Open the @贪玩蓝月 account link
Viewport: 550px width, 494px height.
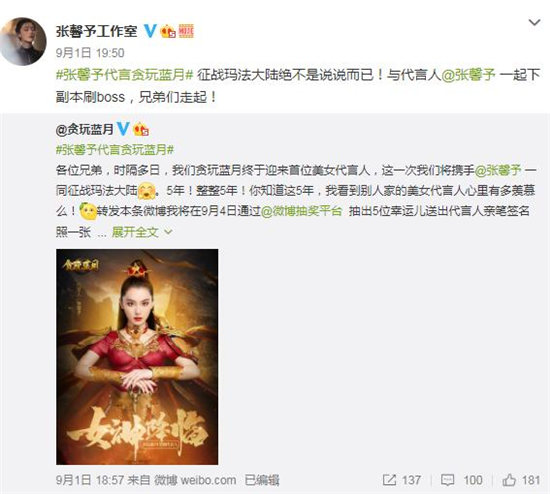click(x=85, y=129)
